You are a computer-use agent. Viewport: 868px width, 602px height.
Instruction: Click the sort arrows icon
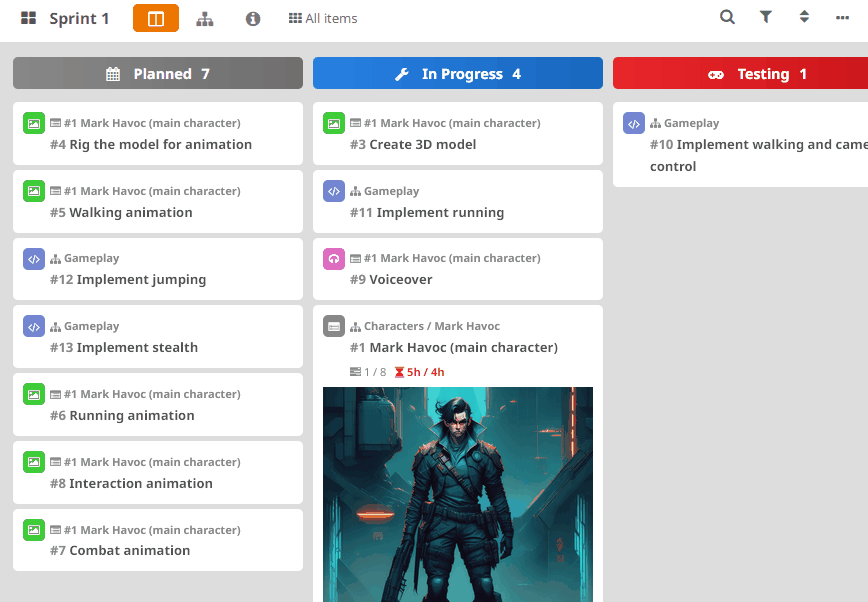(804, 17)
